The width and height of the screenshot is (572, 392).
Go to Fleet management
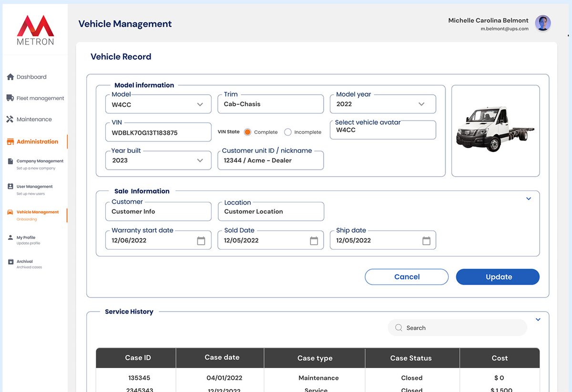(35, 98)
